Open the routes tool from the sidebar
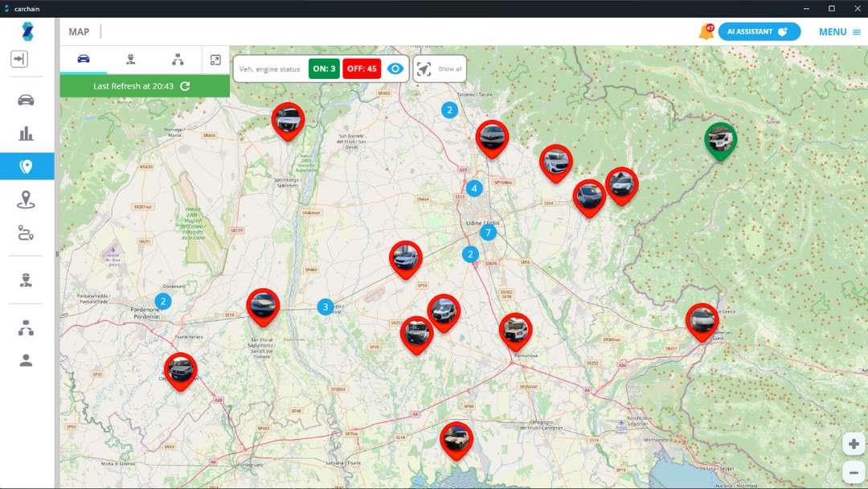Screen dimensions: 868x489 click(27, 233)
